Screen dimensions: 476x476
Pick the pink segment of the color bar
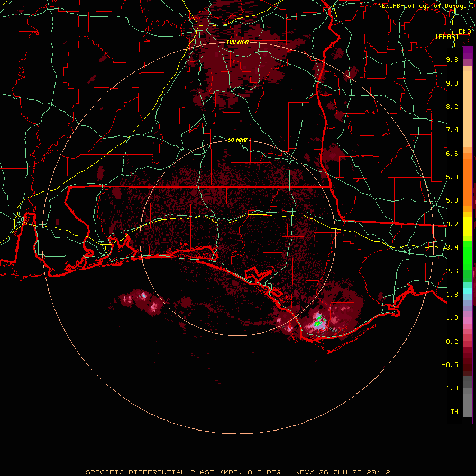(x=467, y=321)
